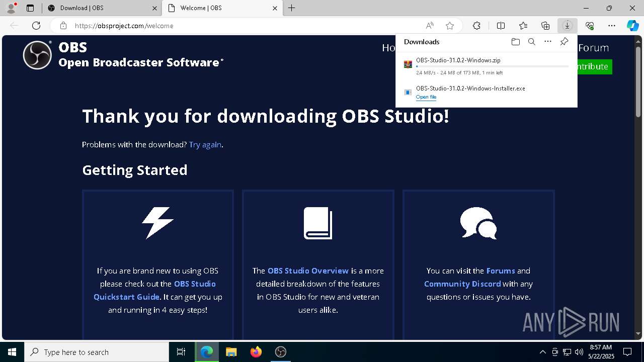The image size is (644, 362).
Task: Activate the Read aloud icon
Action: (430, 26)
